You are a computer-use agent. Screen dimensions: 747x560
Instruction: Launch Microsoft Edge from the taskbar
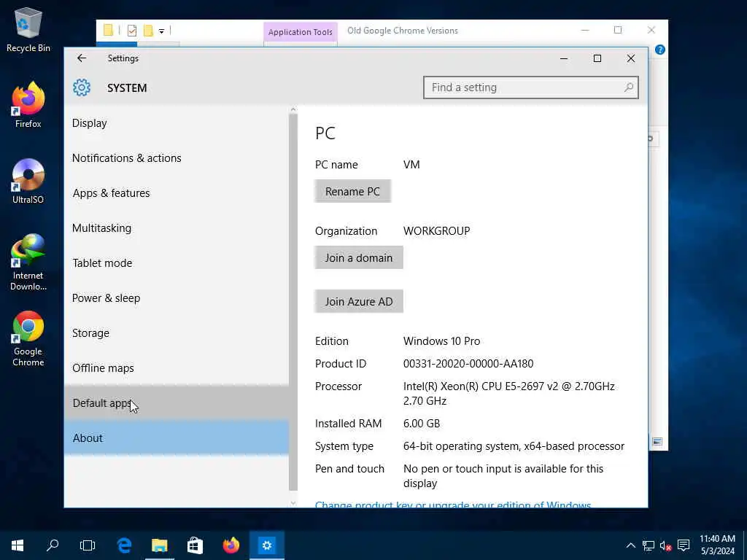(124, 545)
